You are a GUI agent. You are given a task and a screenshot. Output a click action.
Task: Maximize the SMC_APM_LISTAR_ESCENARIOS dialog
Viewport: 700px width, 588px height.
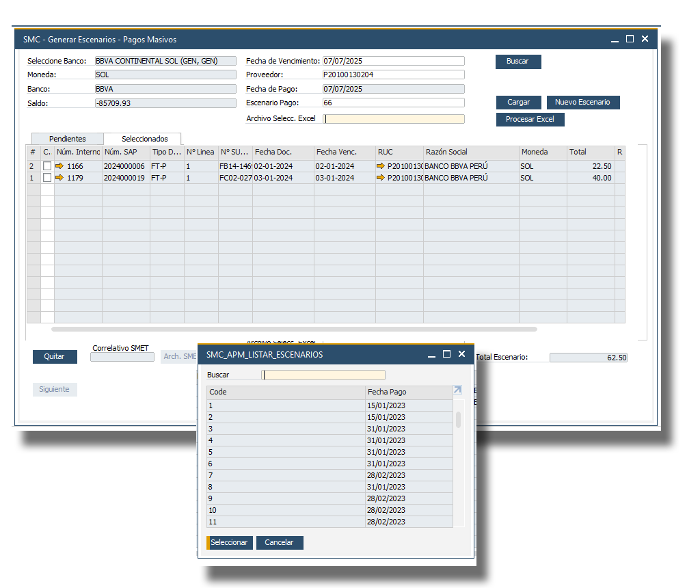click(x=447, y=354)
